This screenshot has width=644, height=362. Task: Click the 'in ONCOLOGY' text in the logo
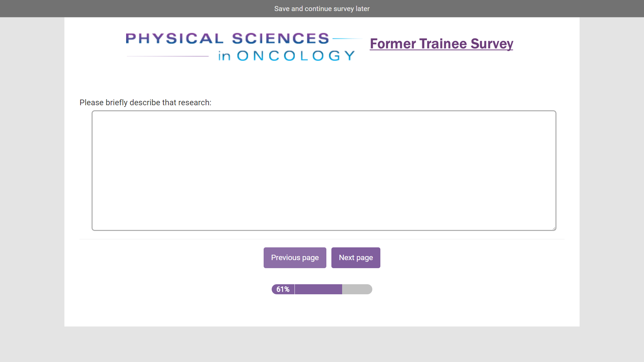(x=286, y=56)
